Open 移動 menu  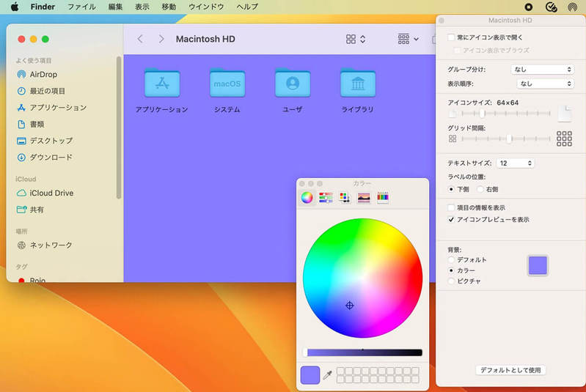pos(169,7)
